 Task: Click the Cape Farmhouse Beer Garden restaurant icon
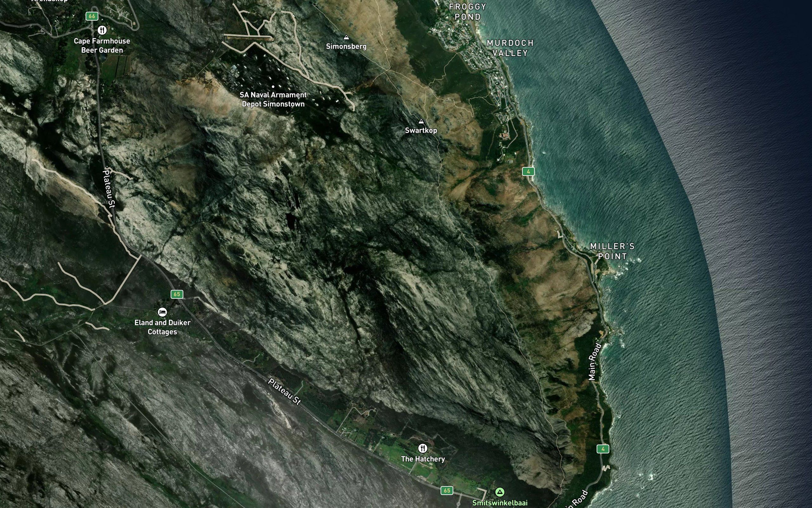click(x=102, y=30)
